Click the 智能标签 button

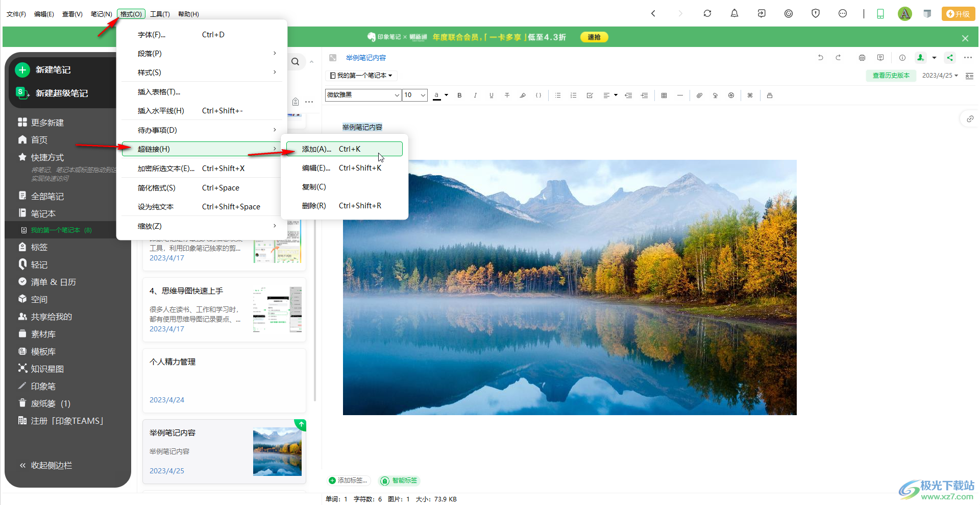[x=400, y=480]
